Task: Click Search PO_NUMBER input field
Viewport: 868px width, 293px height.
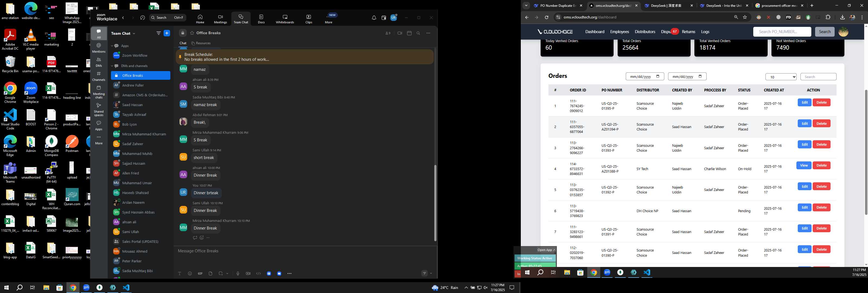Action: (782, 32)
